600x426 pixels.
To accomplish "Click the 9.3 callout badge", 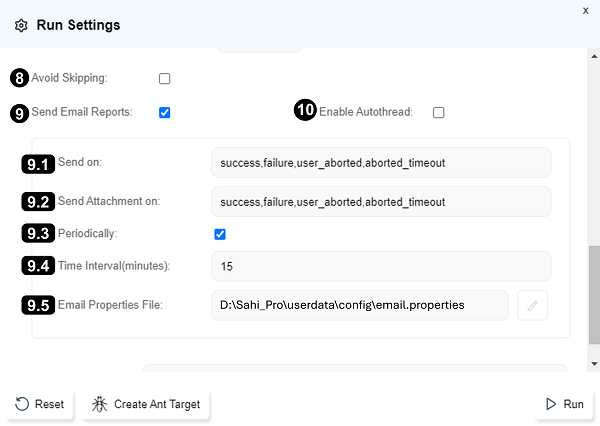I will coord(38,234).
